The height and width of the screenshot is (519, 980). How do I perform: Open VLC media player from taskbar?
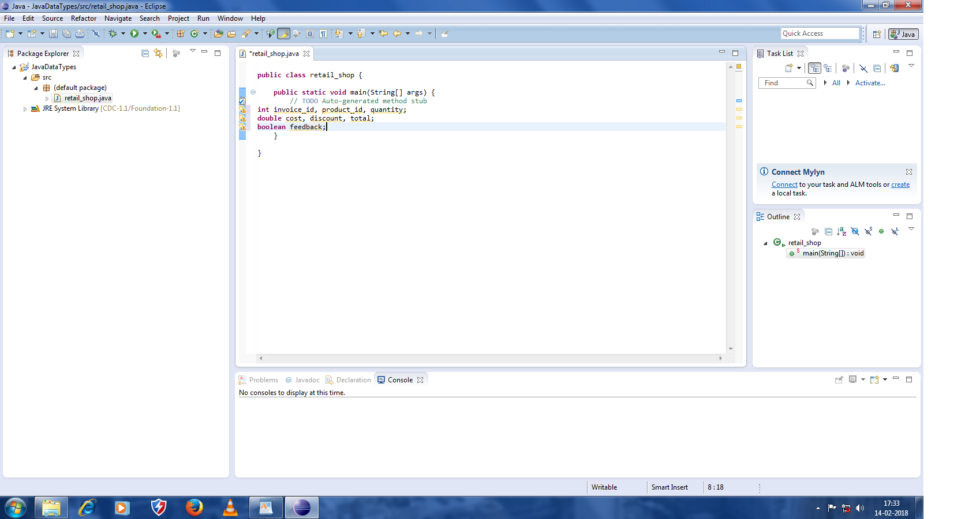(230, 507)
